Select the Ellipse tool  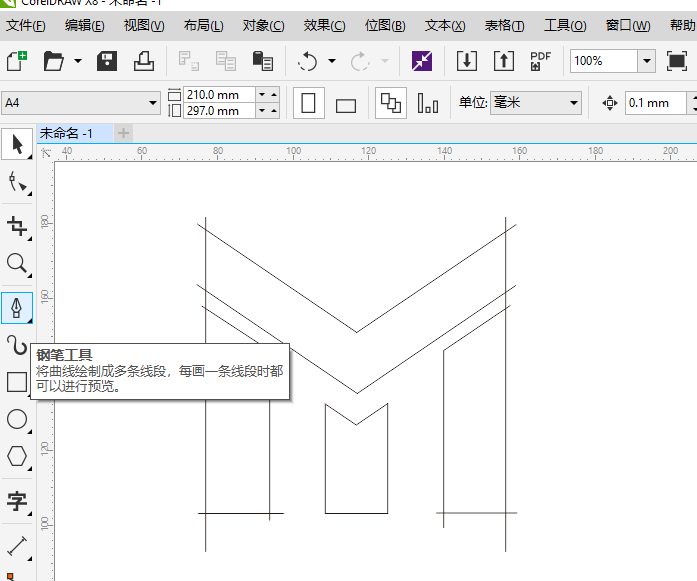[17, 419]
